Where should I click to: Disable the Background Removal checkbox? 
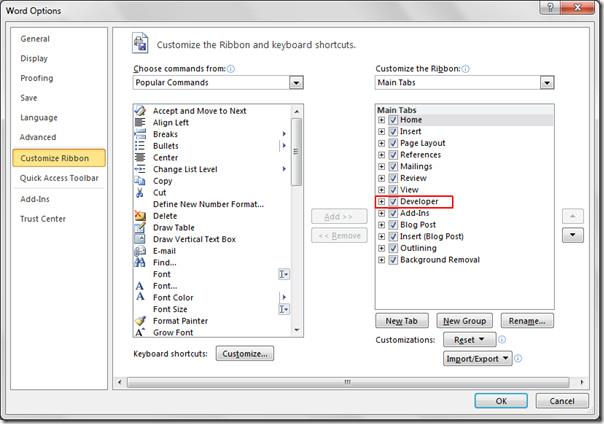[393, 260]
